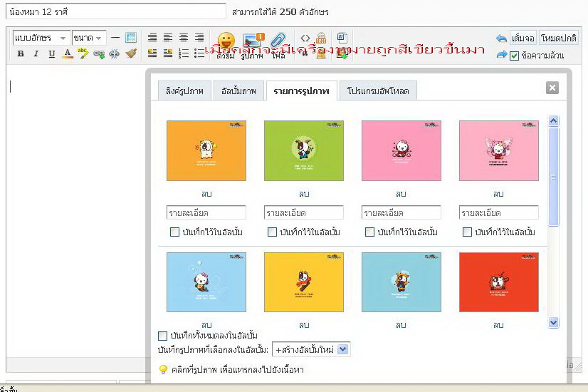Clear formatting with the broom icon
This screenshot has width=588, height=392.
131,53
